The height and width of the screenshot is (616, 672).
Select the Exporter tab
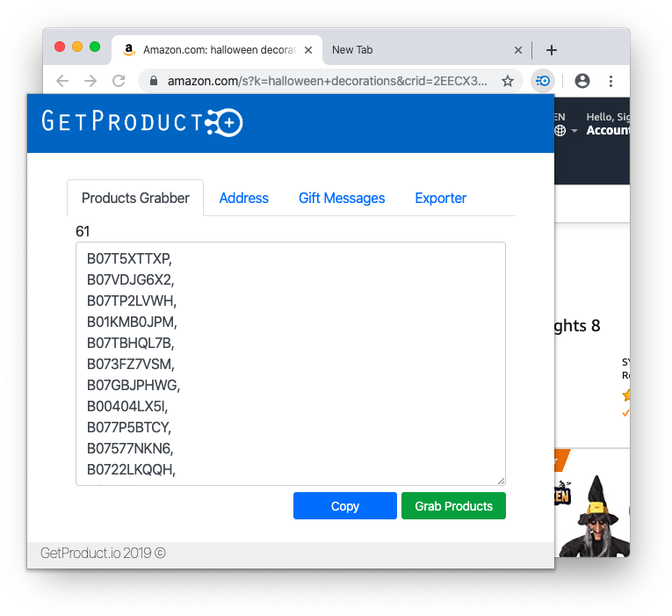(440, 198)
